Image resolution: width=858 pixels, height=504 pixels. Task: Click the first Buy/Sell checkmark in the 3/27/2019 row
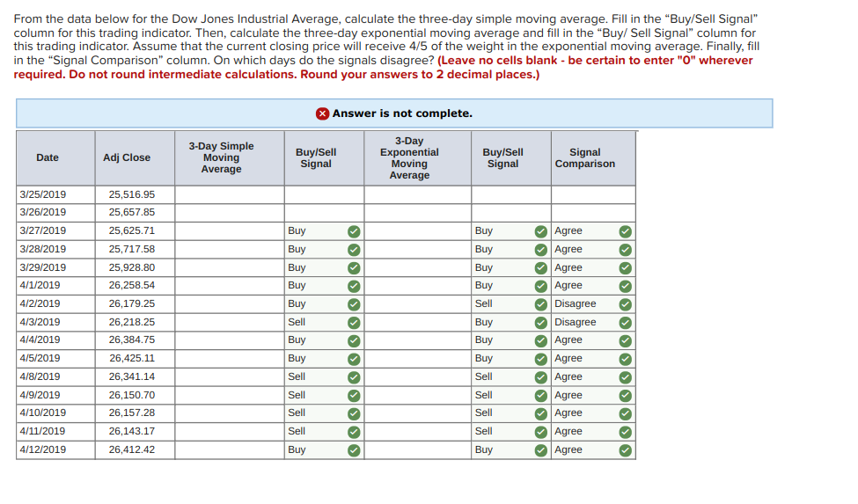[354, 232]
